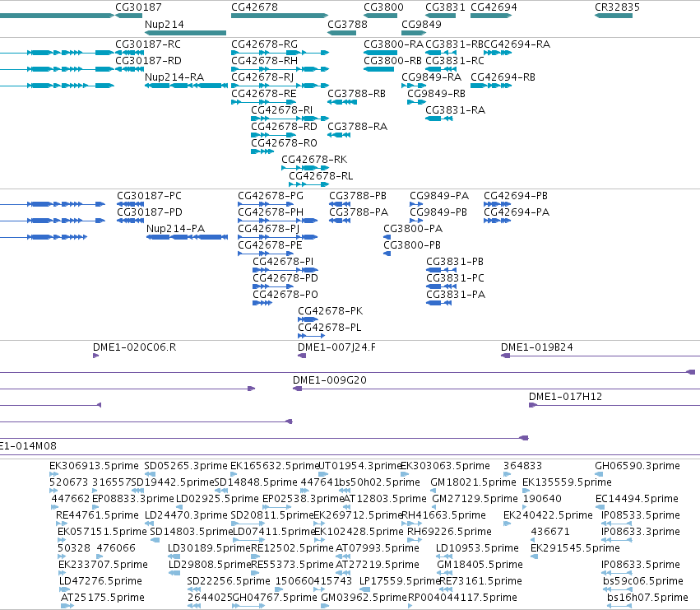Screen dimensions: 700x610
Task: Click EST GH06590.3prime
Action: 637,466
